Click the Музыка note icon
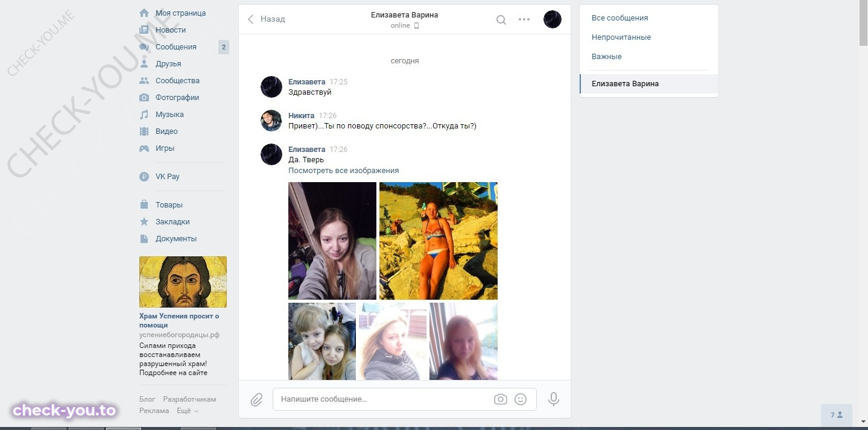Image resolution: width=868 pixels, height=430 pixels. coord(144,114)
